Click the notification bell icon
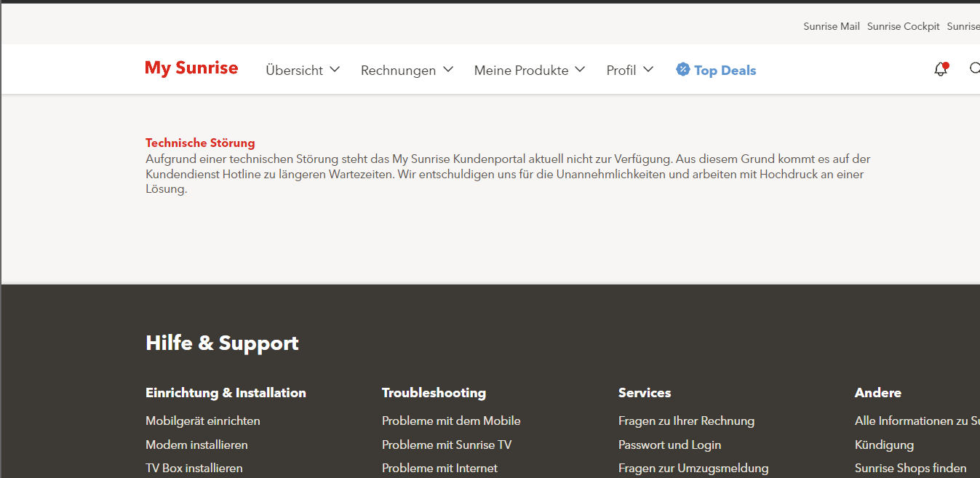This screenshot has width=980, height=478. pyautogui.click(x=941, y=69)
